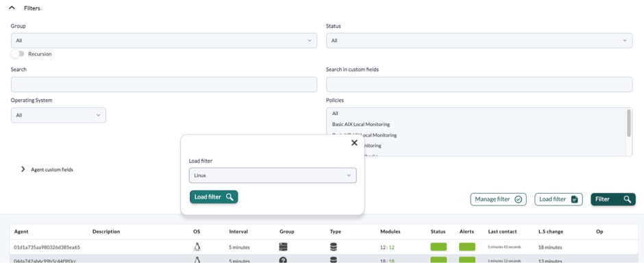Click the magnifier icon on dialog Load filter button
This screenshot has width=644, height=263.
click(x=230, y=197)
